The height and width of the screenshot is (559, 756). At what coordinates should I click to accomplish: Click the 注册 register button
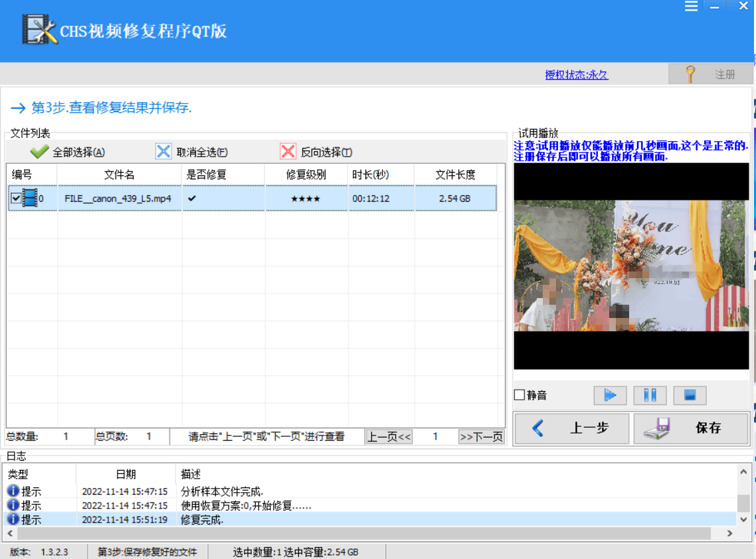710,74
